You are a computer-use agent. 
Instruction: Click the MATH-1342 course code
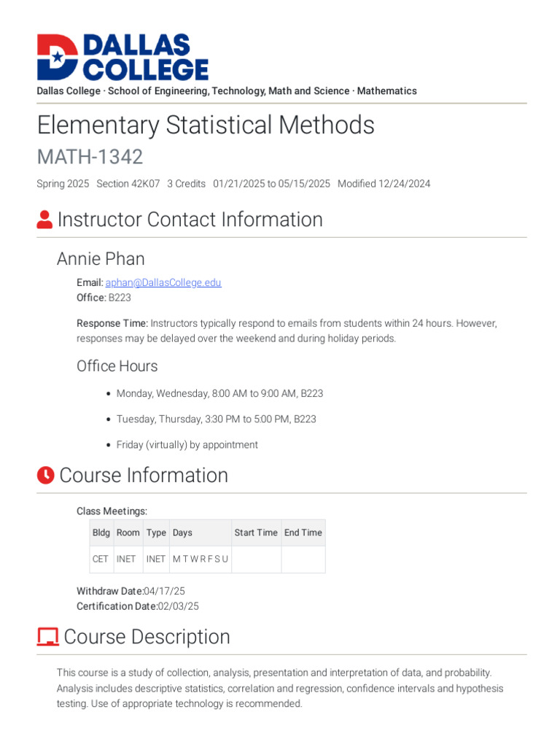pos(90,157)
